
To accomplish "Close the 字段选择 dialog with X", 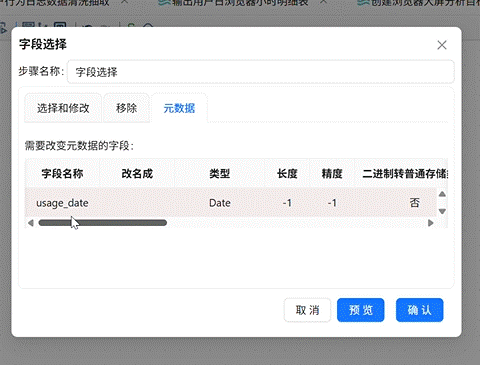I will coord(442,45).
